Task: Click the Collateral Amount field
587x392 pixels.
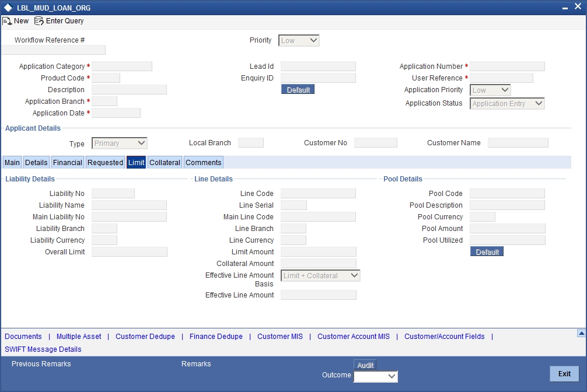Action: pos(319,263)
